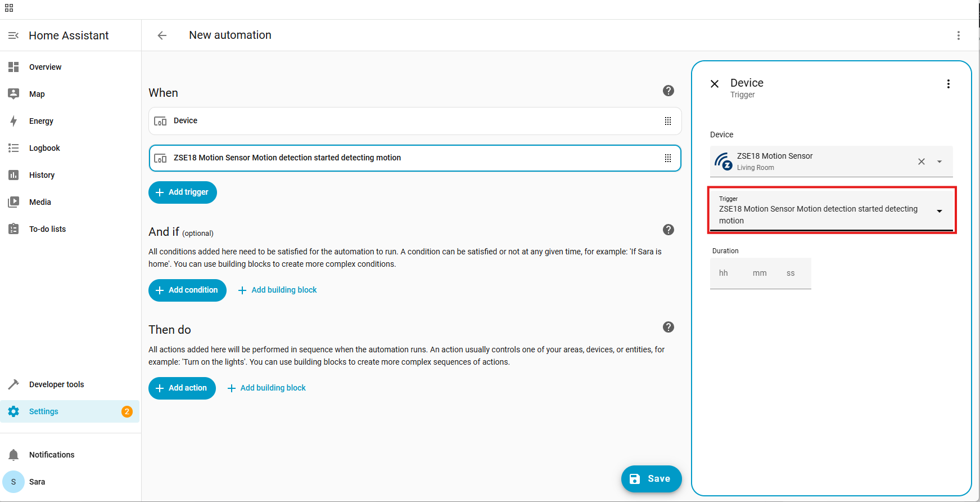The height and width of the screenshot is (502, 980).
Task: Click the duration hours field
Action: click(x=724, y=273)
